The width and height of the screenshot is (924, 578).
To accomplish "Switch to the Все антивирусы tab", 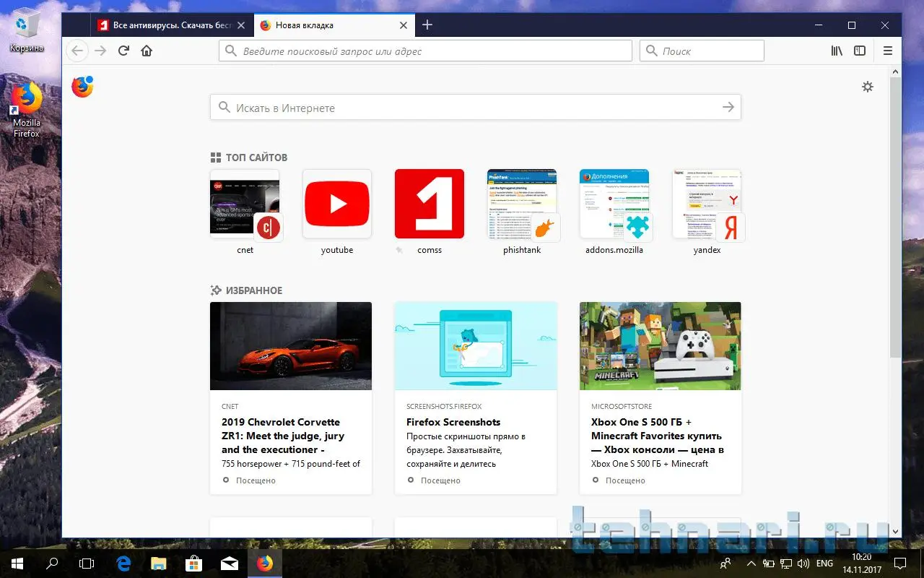I will 172,25.
